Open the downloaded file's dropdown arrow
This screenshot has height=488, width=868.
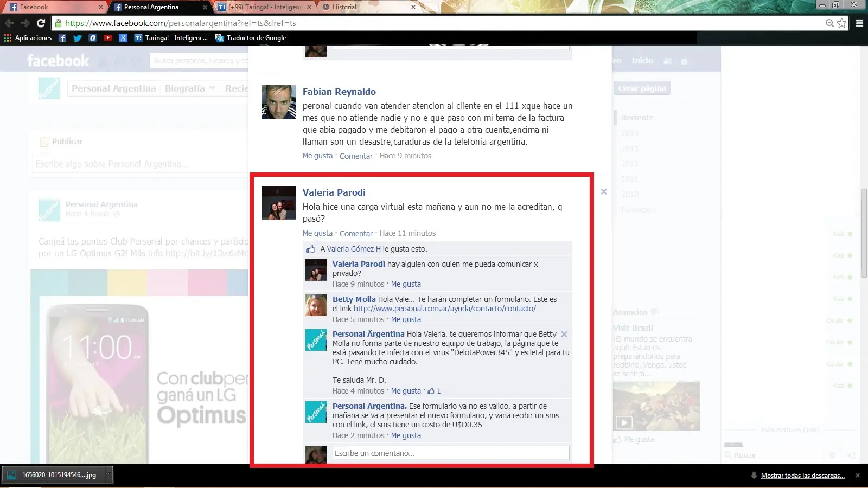(x=108, y=474)
